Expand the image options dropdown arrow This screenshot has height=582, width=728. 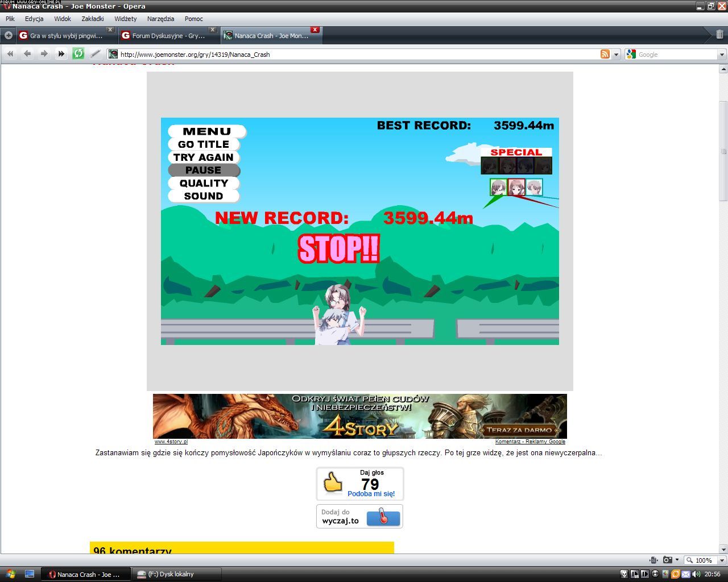677,560
